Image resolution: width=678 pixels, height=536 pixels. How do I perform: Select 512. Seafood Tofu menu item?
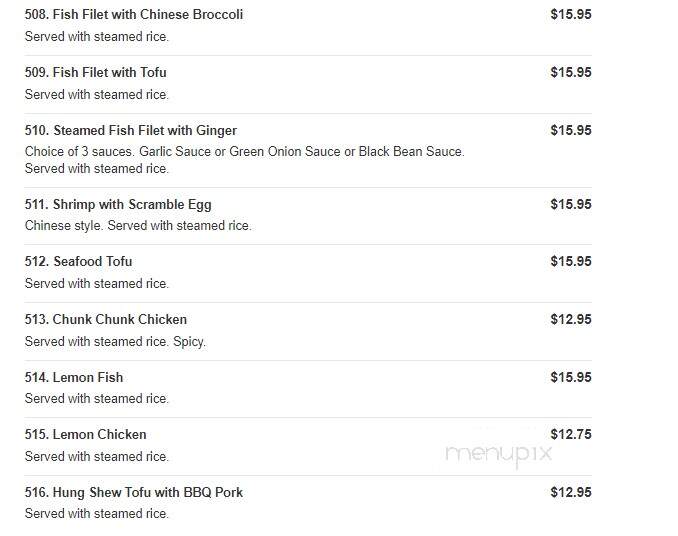[x=78, y=262]
